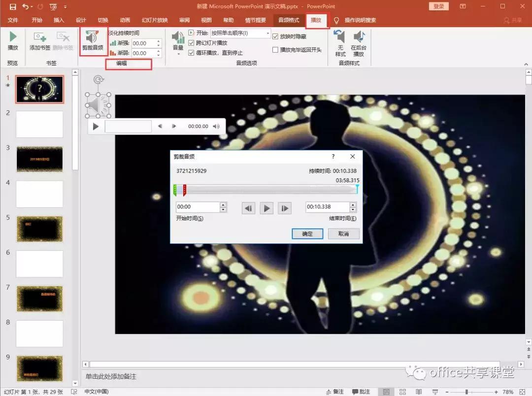This screenshot has width=532, height=396.
Task: Switch to the 插入 ribbon tab
Action: pyautogui.click(x=59, y=20)
